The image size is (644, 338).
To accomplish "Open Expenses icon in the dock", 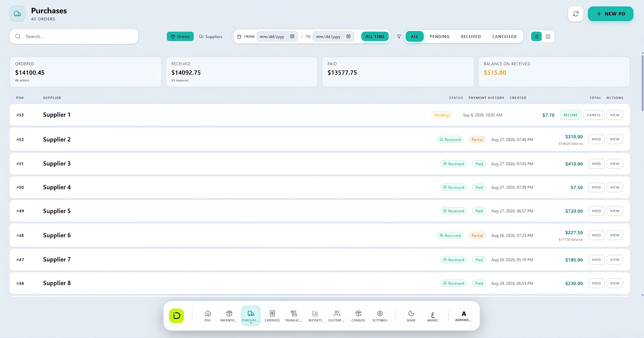I will pos(272,316).
